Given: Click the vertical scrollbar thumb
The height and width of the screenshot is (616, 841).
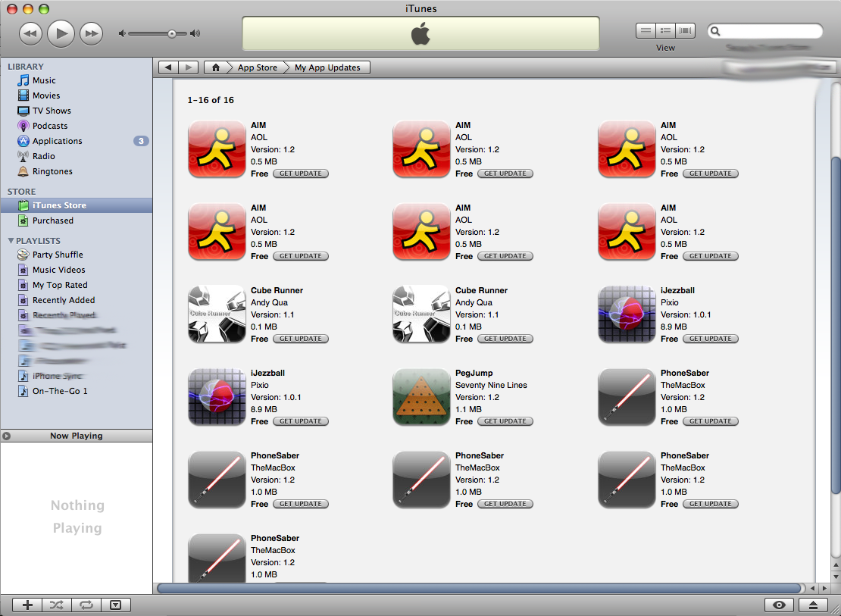Looking at the screenshot, I should pos(836,325).
